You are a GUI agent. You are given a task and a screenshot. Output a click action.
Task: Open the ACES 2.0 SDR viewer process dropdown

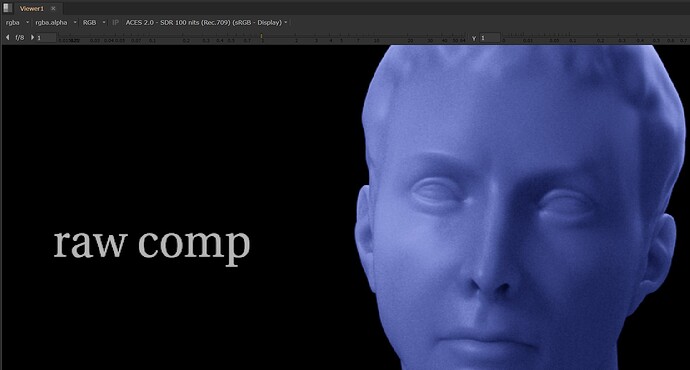click(206, 22)
